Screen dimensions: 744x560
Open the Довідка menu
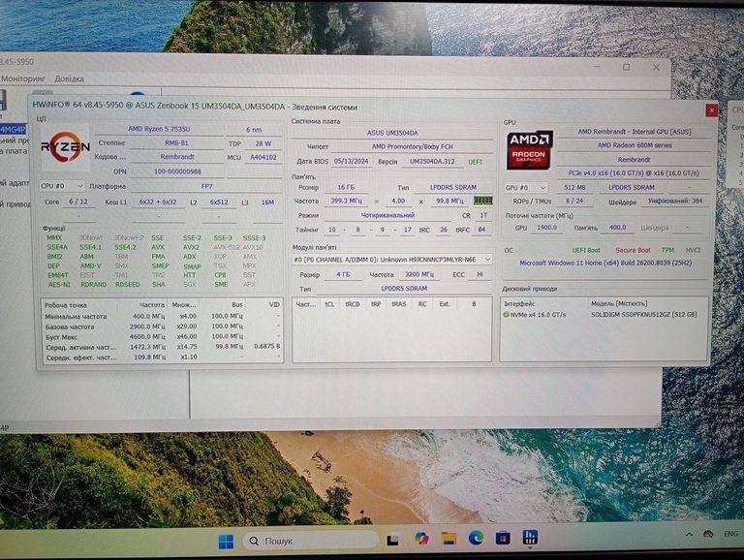[70, 78]
